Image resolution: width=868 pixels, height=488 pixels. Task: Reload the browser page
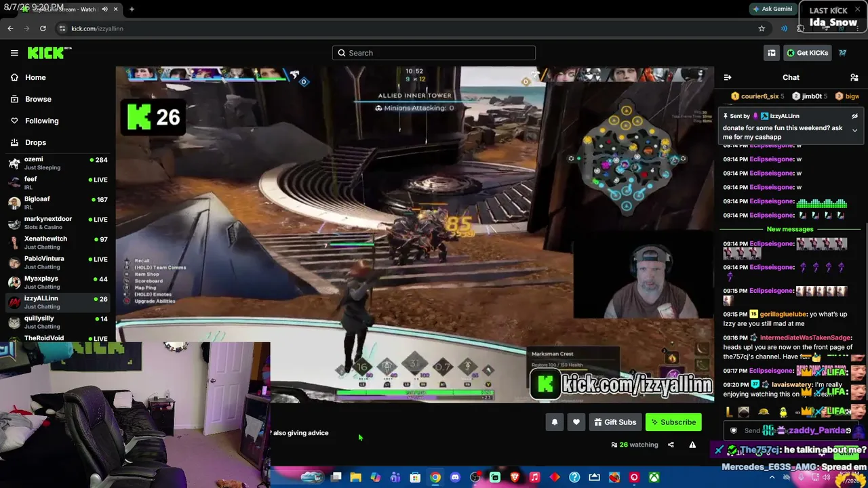pos(43,28)
